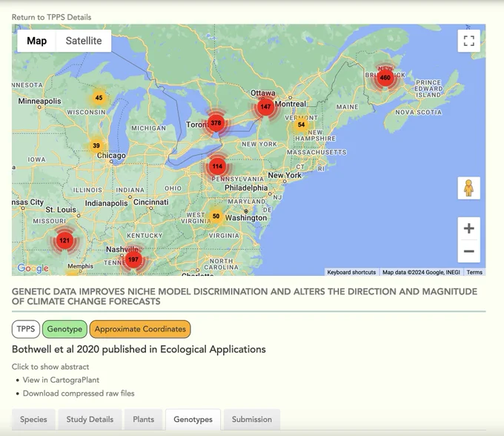The image size is (504, 436).
Task: Open the map Terms link
Action: tap(474, 272)
